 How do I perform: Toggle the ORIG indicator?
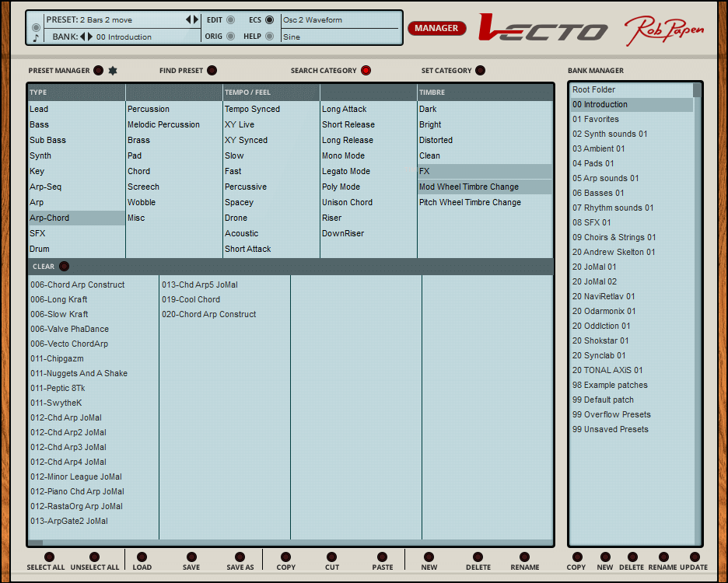(229, 37)
